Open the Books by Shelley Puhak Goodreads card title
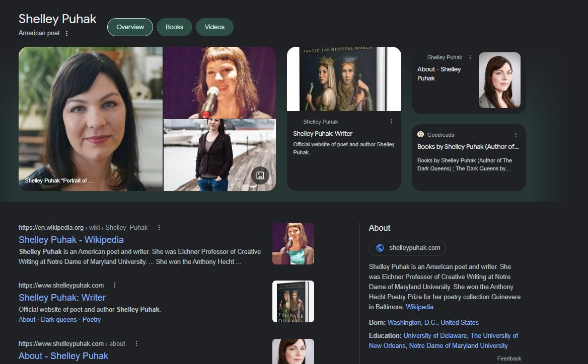 tap(468, 147)
